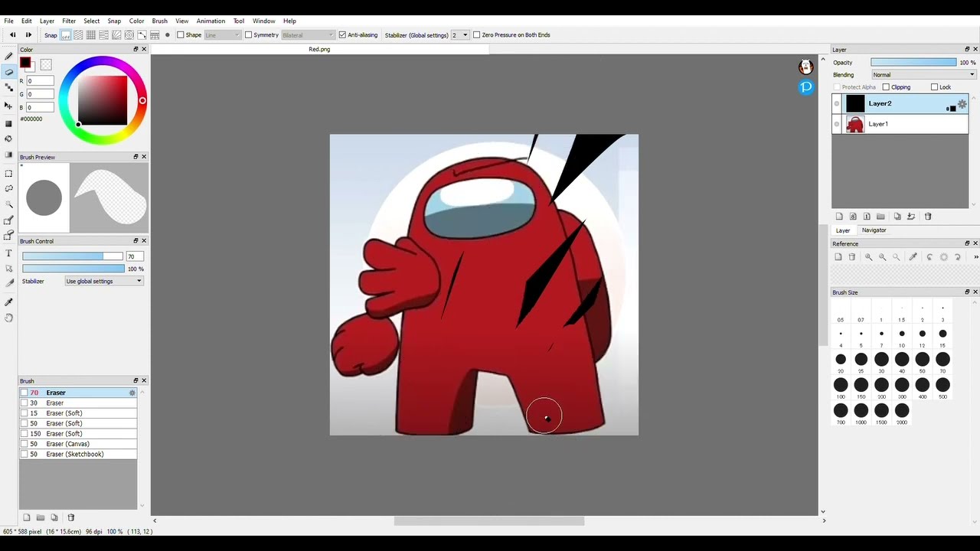Screen dimensions: 980x551
Task: Open the global Stabilizer value dropdown
Action: pyautogui.click(x=459, y=34)
